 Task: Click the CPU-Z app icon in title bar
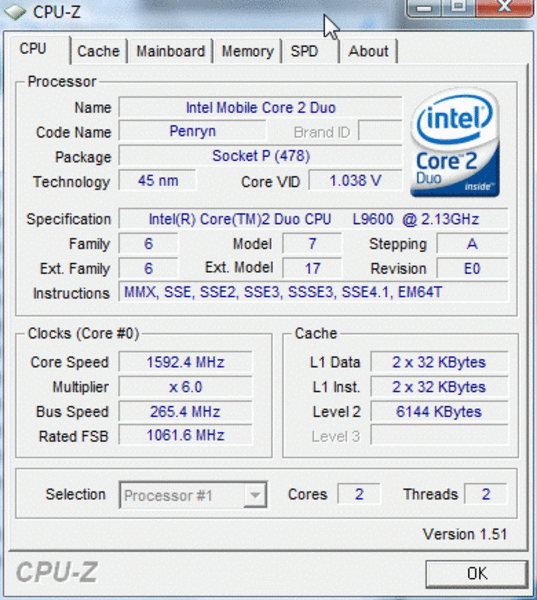(15, 12)
